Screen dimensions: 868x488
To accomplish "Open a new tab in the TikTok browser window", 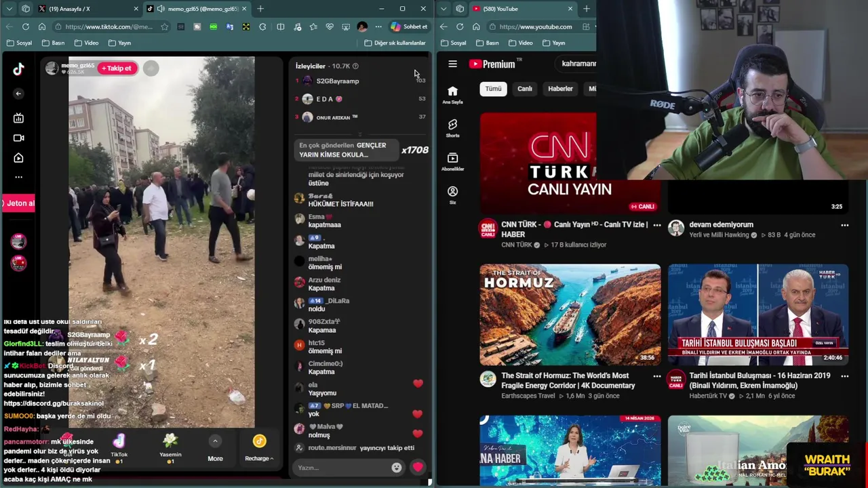I will point(260,9).
